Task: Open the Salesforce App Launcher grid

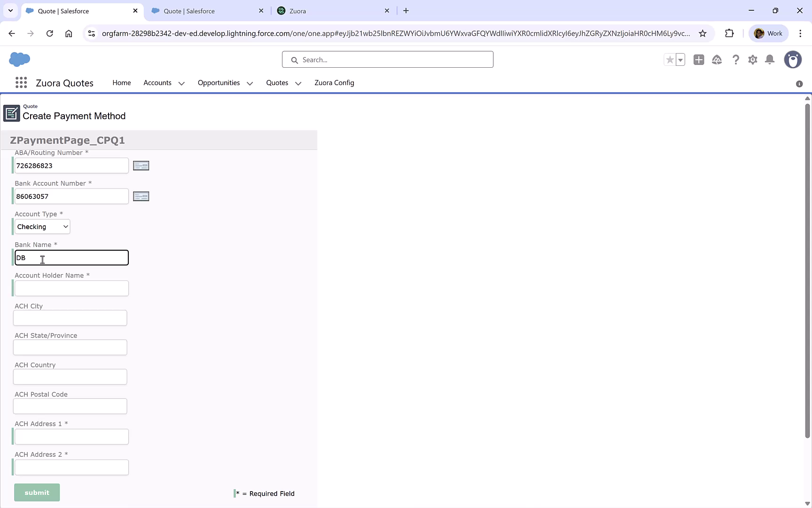Action: 21,82
